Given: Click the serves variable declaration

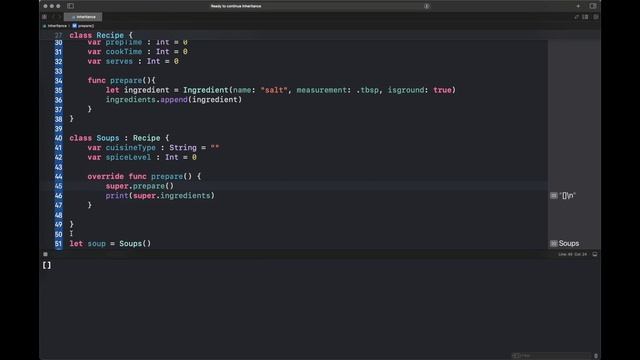Looking at the screenshot, I should coord(133,61).
